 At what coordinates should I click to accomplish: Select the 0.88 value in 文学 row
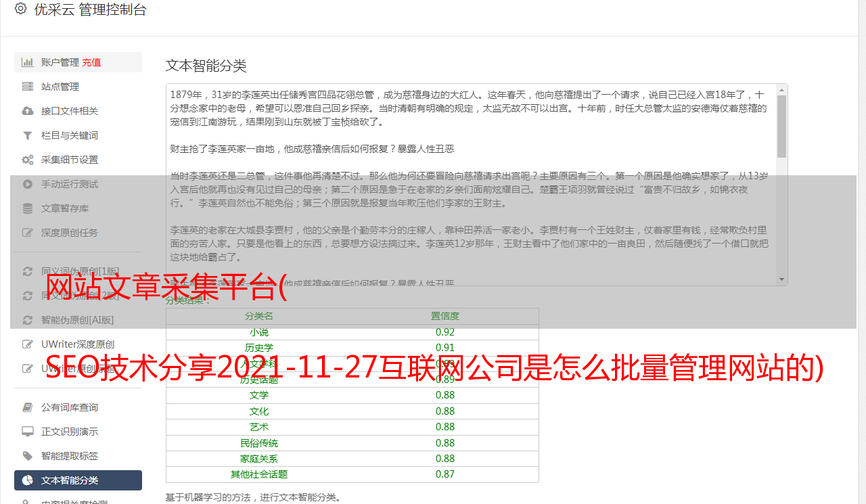(x=445, y=395)
